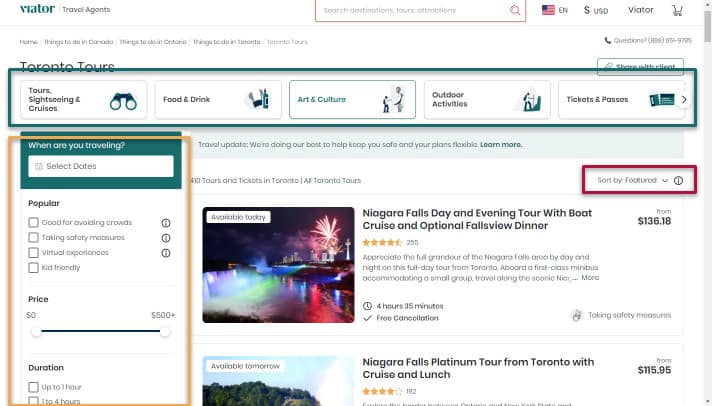Toggle the Kid friendly checkbox

coord(33,267)
